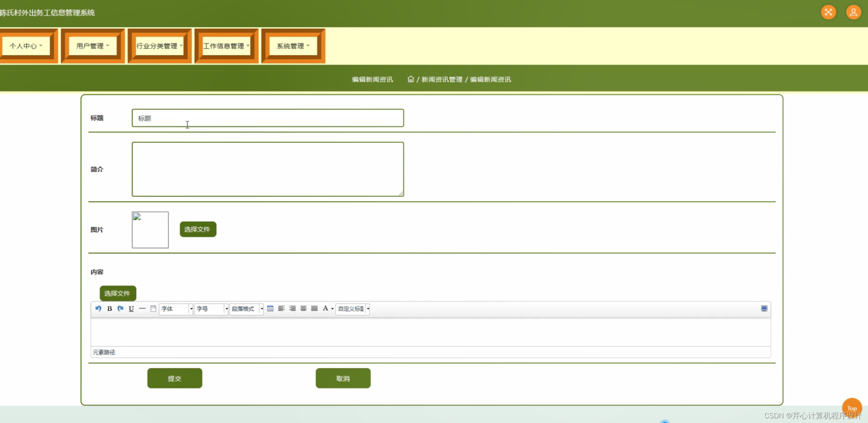
Task: Click the 提交 submit button
Action: 174,378
